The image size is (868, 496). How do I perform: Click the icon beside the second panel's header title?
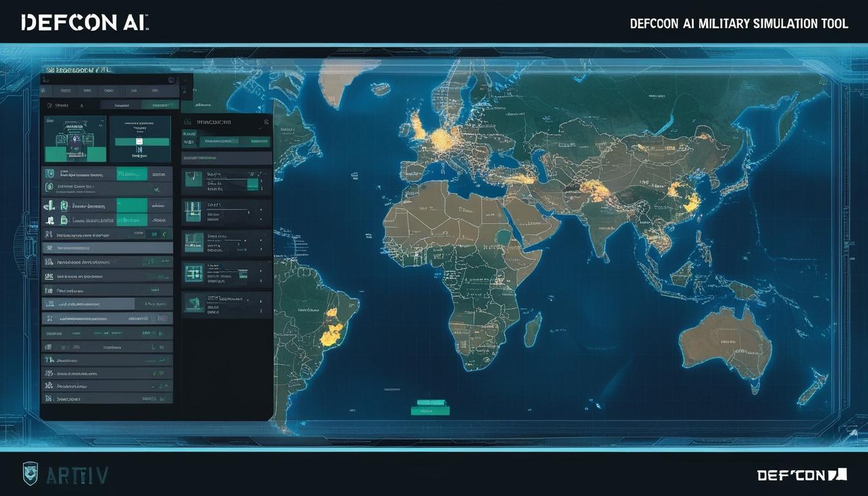pos(188,121)
